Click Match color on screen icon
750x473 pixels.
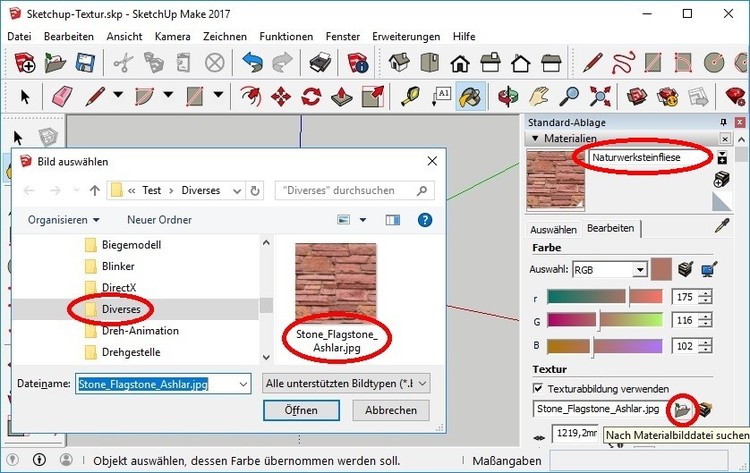pos(709,269)
